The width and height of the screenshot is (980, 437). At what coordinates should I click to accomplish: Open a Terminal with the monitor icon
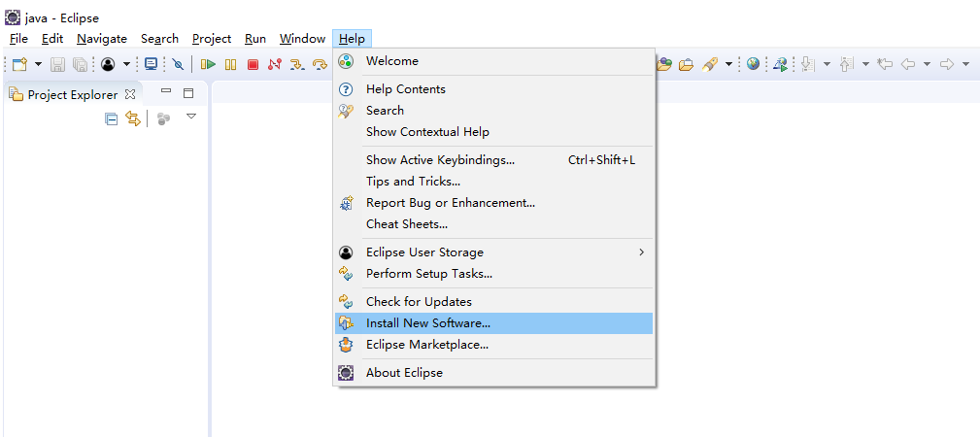point(151,64)
